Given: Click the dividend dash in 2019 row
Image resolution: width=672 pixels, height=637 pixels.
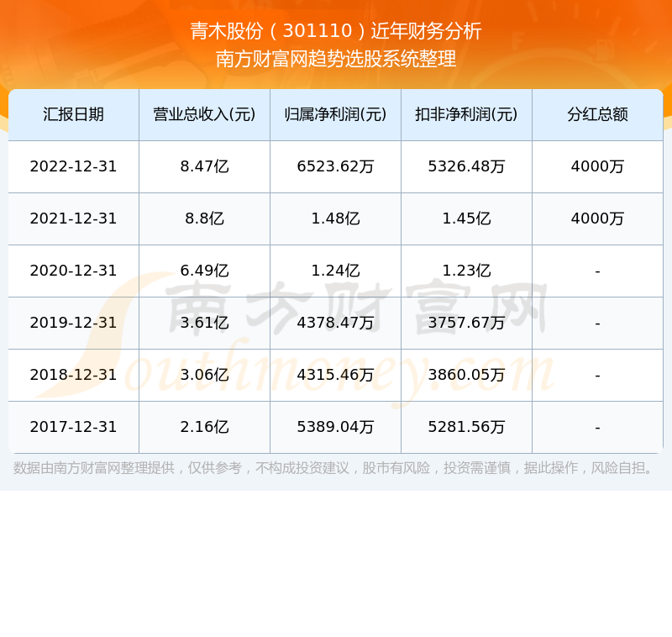Looking at the screenshot, I should point(597,324).
